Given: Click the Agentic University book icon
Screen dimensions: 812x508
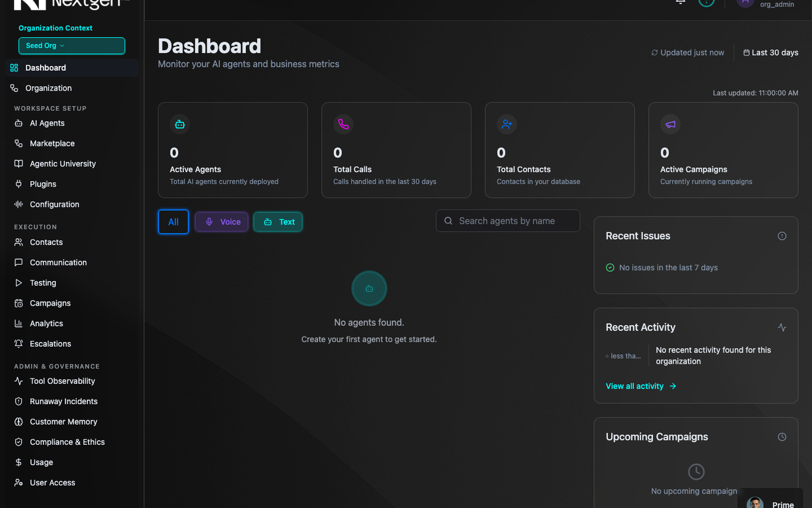Looking at the screenshot, I should [x=19, y=164].
